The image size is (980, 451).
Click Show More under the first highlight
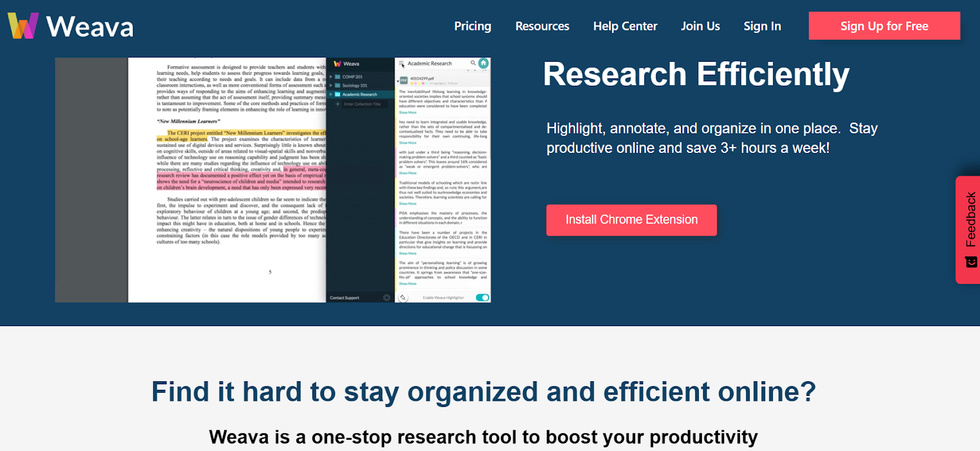(407, 113)
